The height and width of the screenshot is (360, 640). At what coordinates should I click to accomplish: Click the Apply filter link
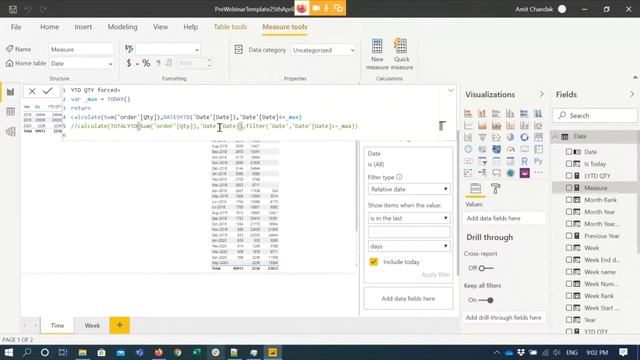pyautogui.click(x=436, y=275)
